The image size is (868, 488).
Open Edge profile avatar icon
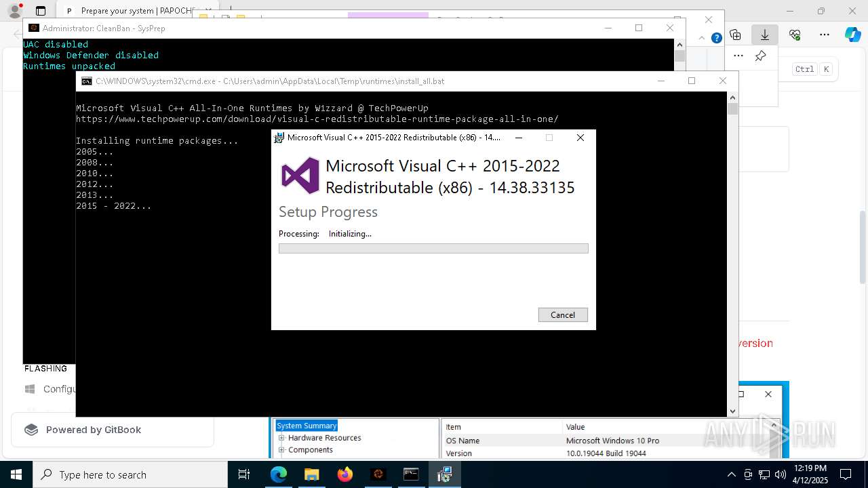(x=14, y=11)
